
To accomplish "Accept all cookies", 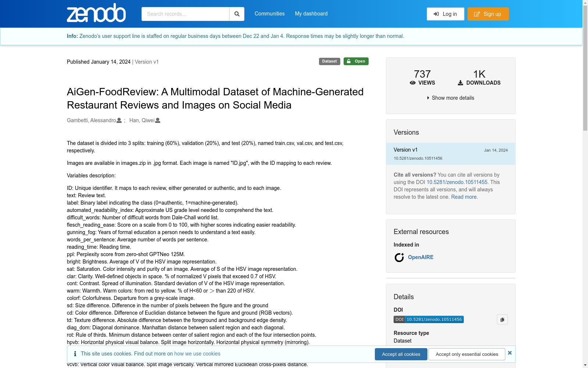I will point(401,354).
